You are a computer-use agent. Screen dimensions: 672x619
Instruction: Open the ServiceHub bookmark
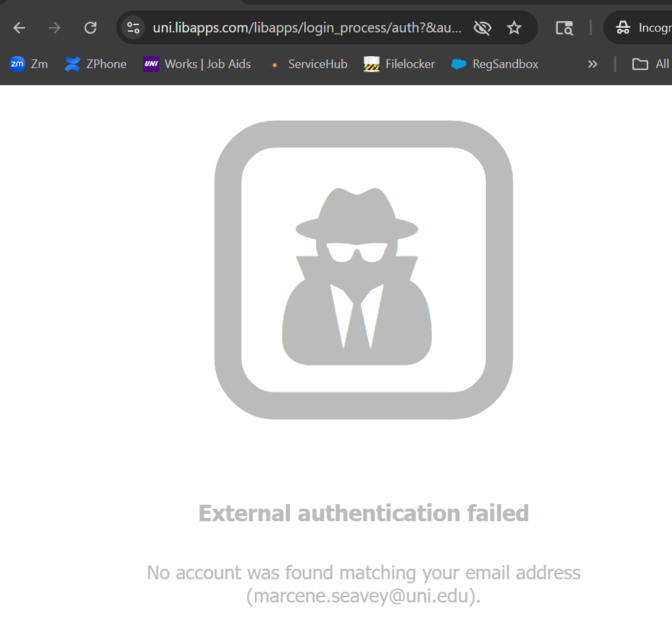coord(309,64)
